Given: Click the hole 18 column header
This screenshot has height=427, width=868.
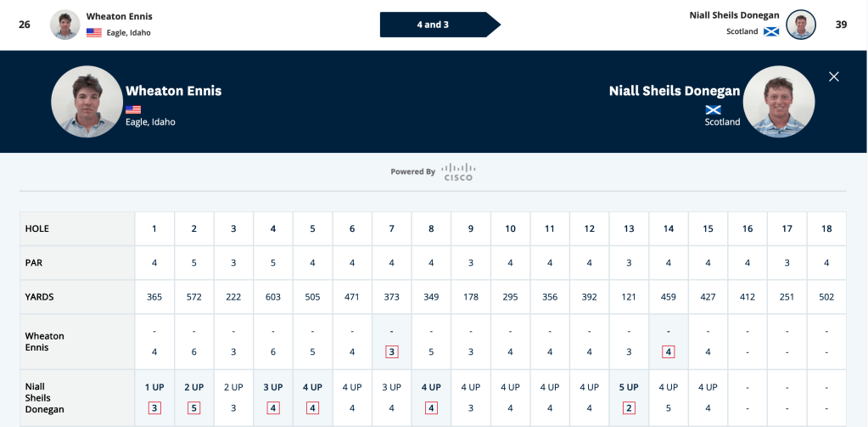Looking at the screenshot, I should click(x=826, y=228).
